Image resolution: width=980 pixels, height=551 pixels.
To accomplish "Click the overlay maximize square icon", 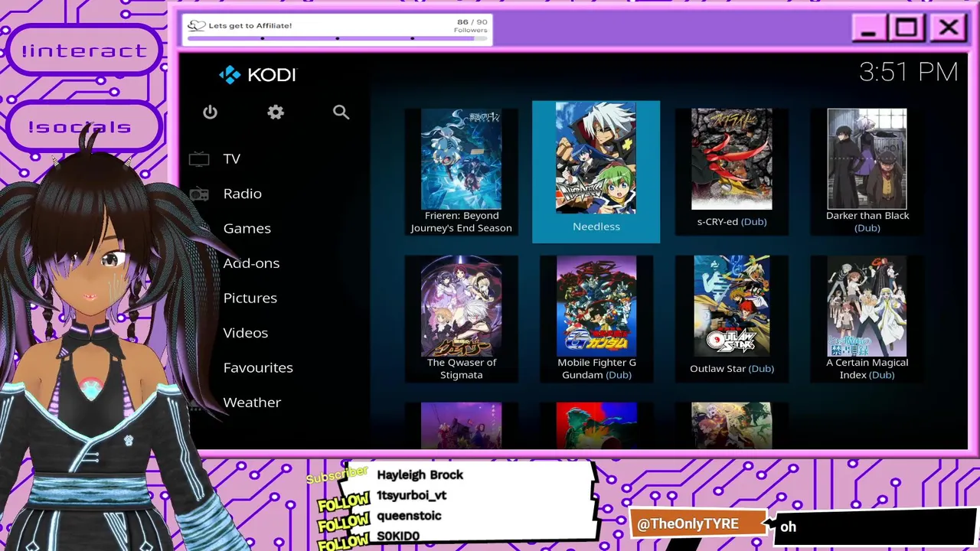I will tap(906, 29).
